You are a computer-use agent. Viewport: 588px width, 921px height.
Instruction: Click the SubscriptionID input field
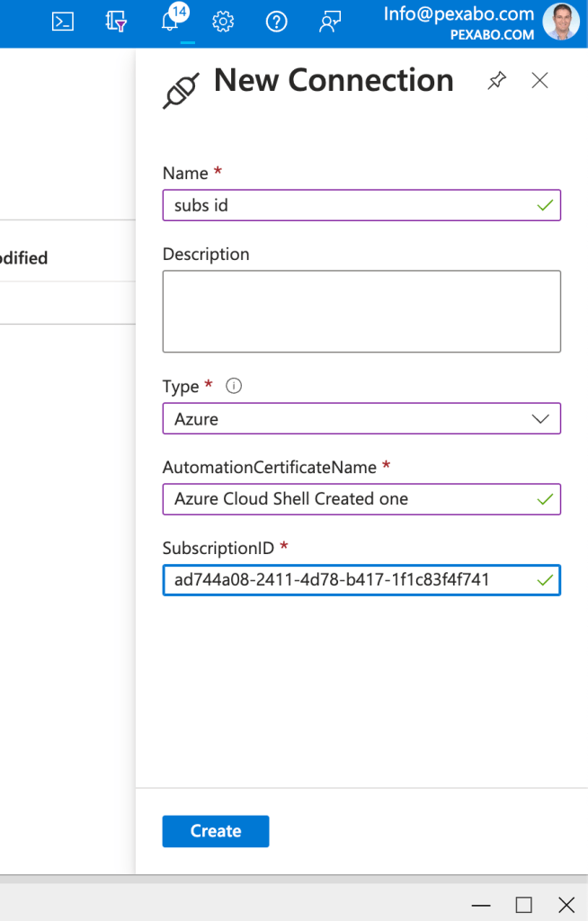click(x=361, y=580)
